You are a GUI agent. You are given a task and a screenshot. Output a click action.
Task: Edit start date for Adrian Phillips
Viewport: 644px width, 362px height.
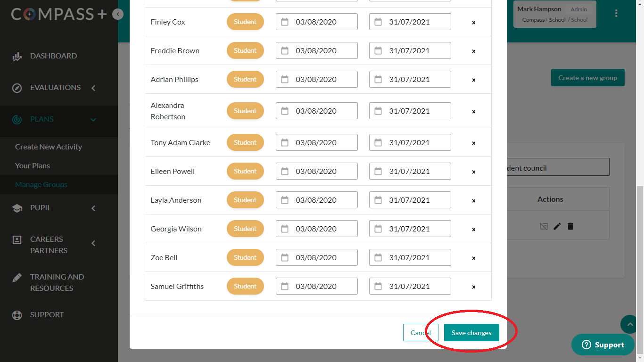click(317, 79)
